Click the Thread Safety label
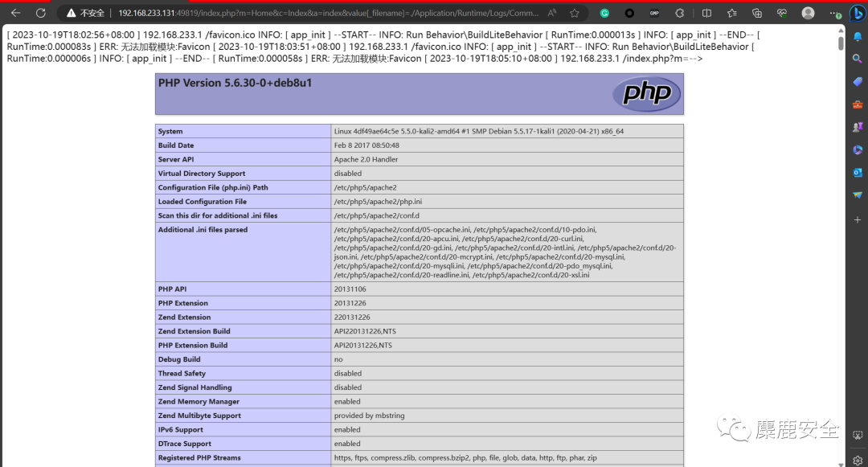The image size is (868, 467). point(182,374)
